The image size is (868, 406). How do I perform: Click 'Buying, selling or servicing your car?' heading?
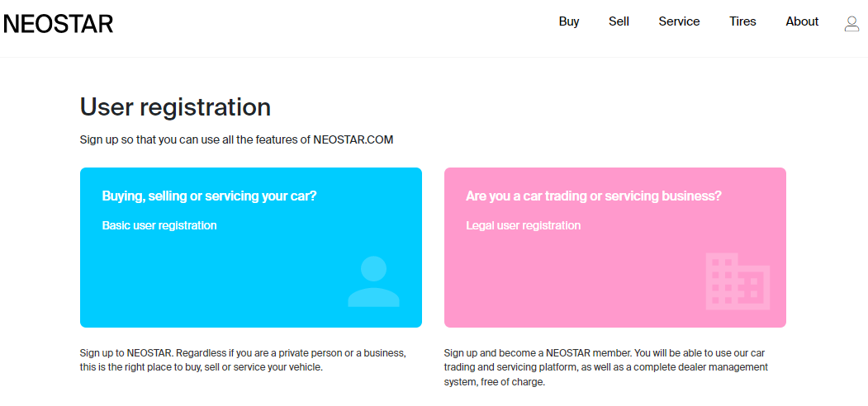click(209, 196)
